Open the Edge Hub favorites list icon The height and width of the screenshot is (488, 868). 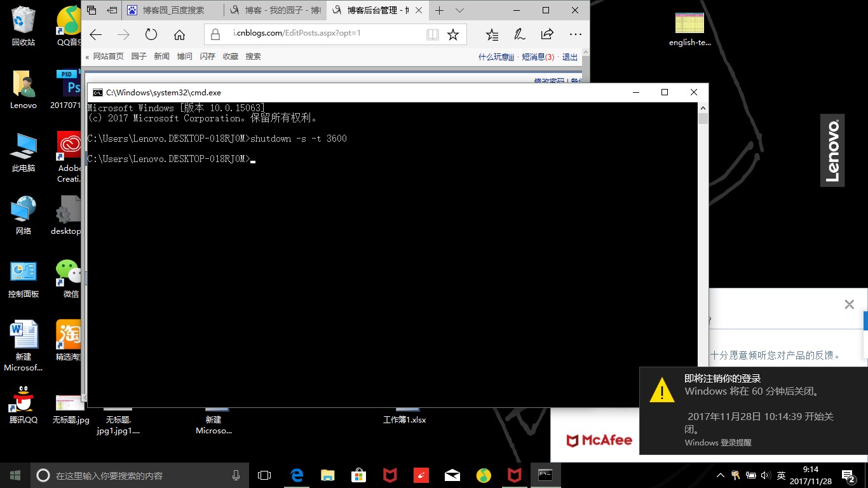tap(492, 35)
